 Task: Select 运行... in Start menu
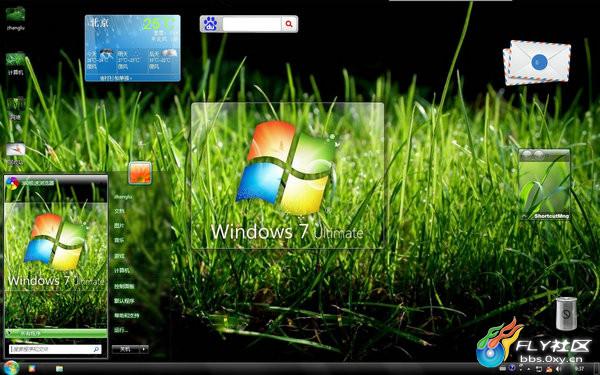pos(121,330)
